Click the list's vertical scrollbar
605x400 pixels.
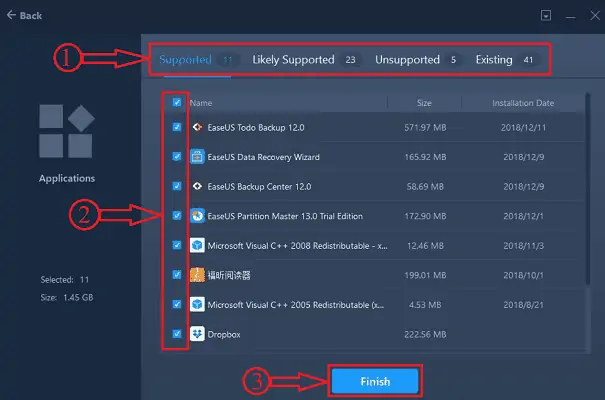pyautogui.click(x=588, y=189)
